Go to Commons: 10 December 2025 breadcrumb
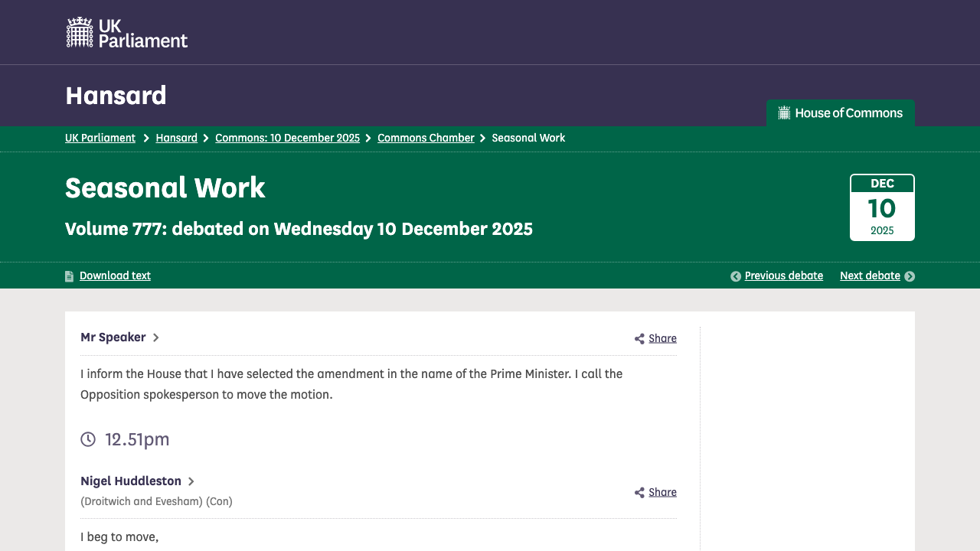980x551 pixels. coord(287,139)
